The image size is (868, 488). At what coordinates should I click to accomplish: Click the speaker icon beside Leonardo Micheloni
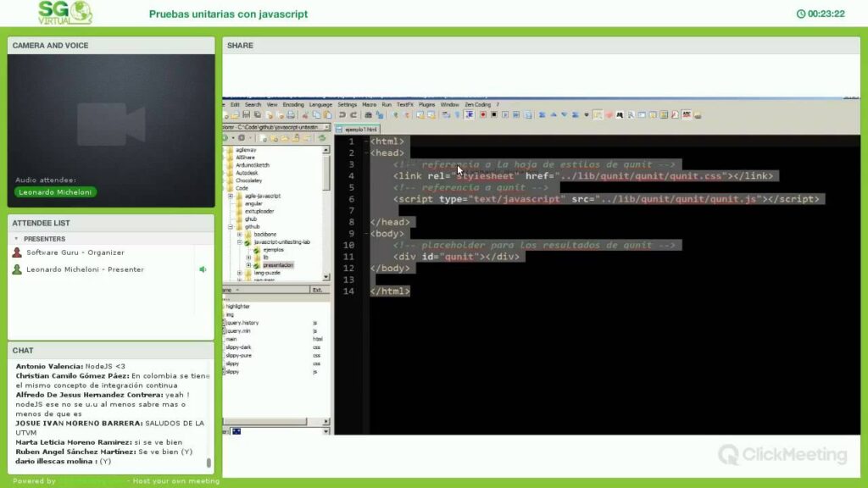coord(203,269)
